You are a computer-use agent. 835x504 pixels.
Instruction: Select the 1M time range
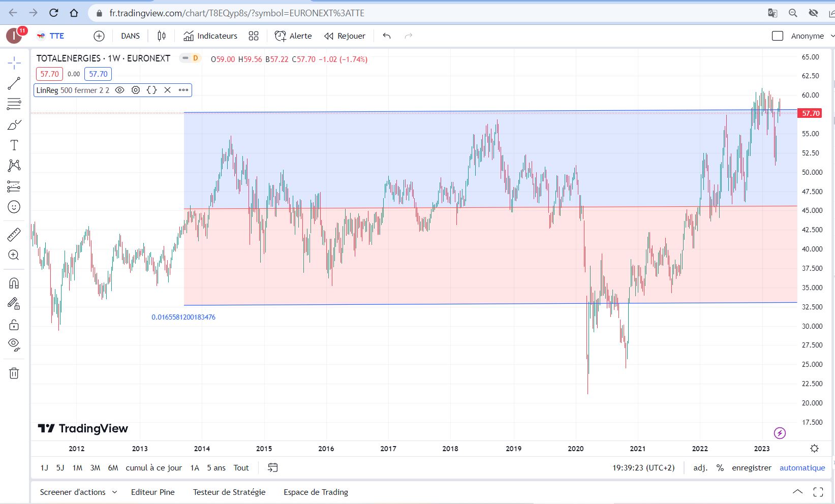[x=77, y=468]
